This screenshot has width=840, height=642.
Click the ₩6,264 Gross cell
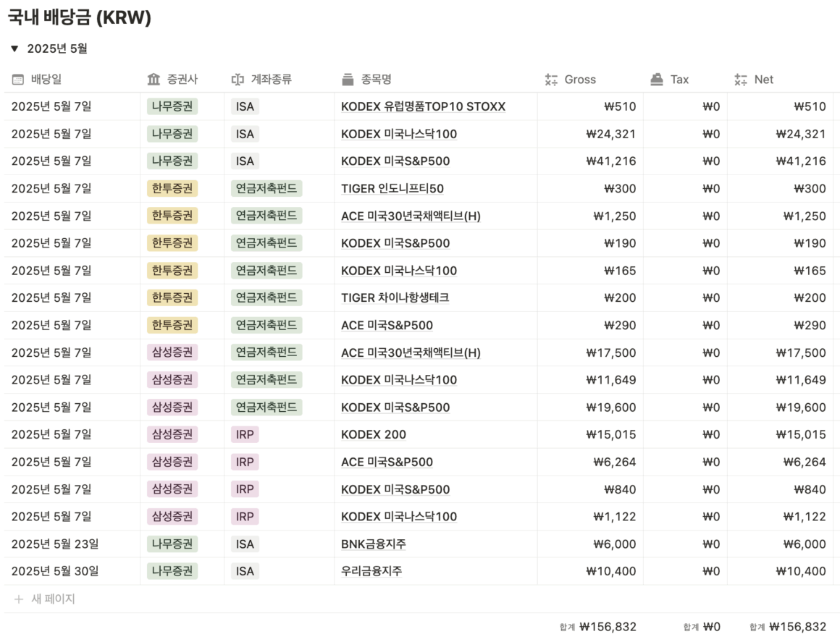coord(590,462)
